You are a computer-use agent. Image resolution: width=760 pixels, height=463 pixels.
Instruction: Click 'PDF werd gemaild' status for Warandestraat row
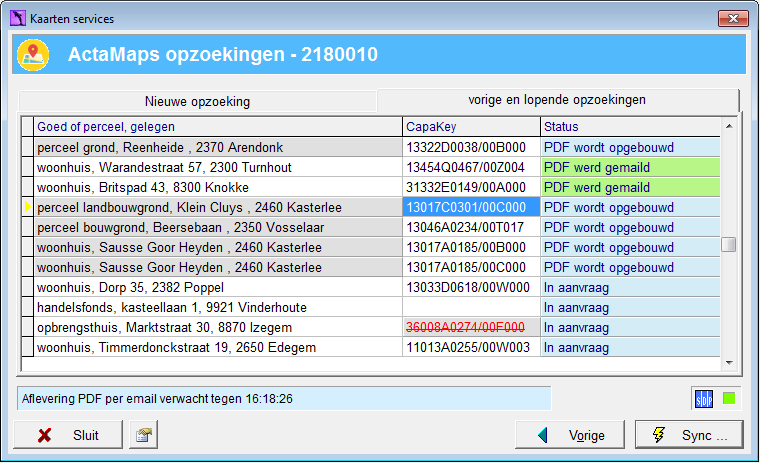(x=631, y=167)
